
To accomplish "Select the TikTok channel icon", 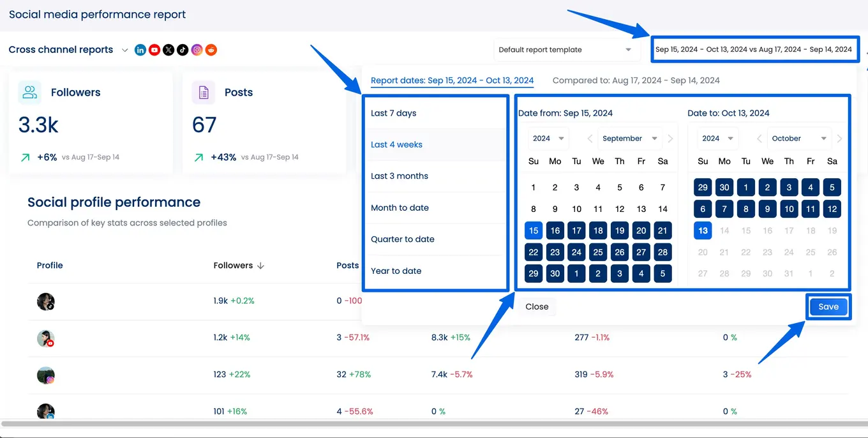I will pos(183,50).
